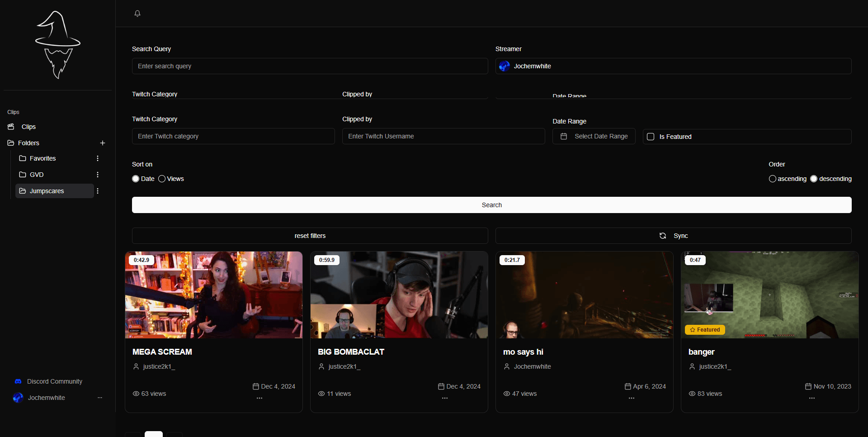Click the Discord Community icon
This screenshot has height=437, width=868.
(x=18, y=381)
